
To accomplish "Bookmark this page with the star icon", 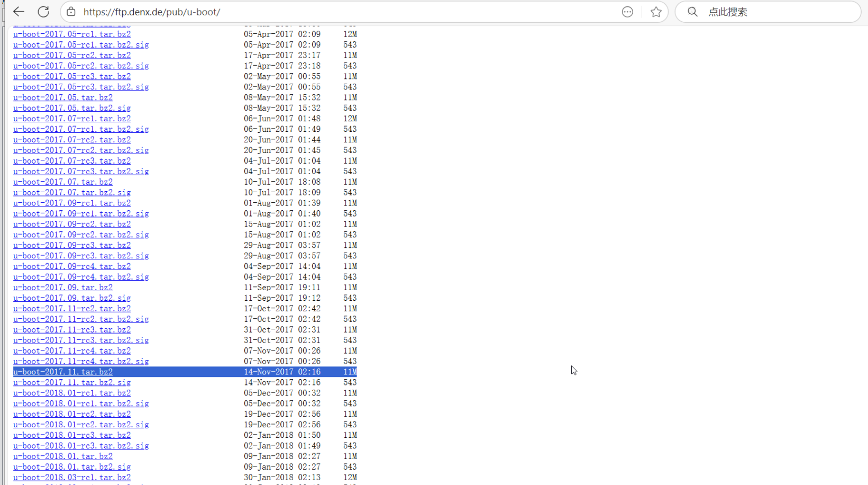I will [656, 12].
